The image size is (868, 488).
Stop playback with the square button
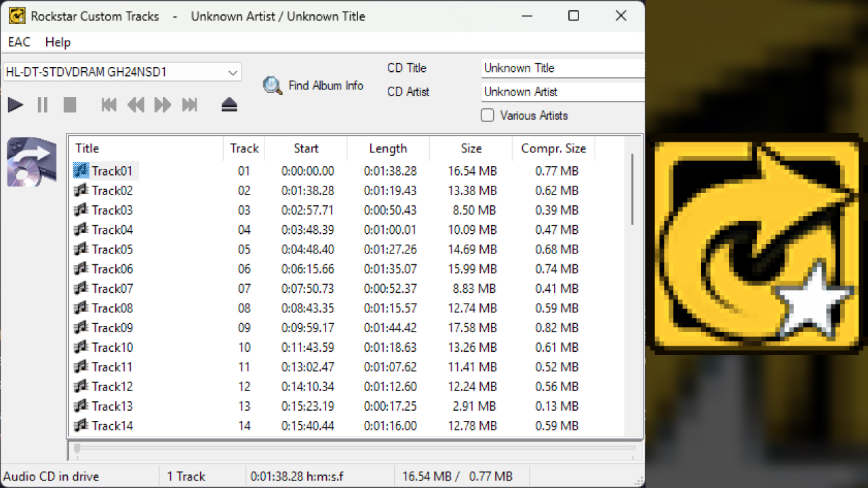(70, 105)
